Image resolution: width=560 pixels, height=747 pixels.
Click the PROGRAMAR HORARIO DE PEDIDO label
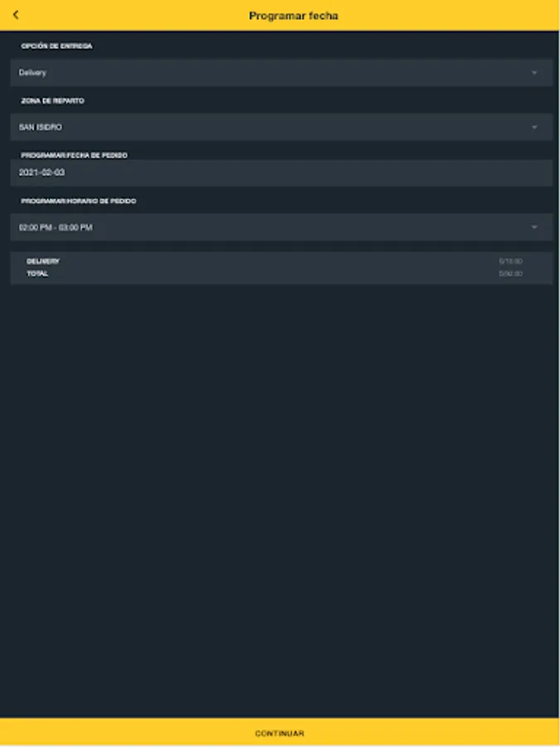point(78,201)
